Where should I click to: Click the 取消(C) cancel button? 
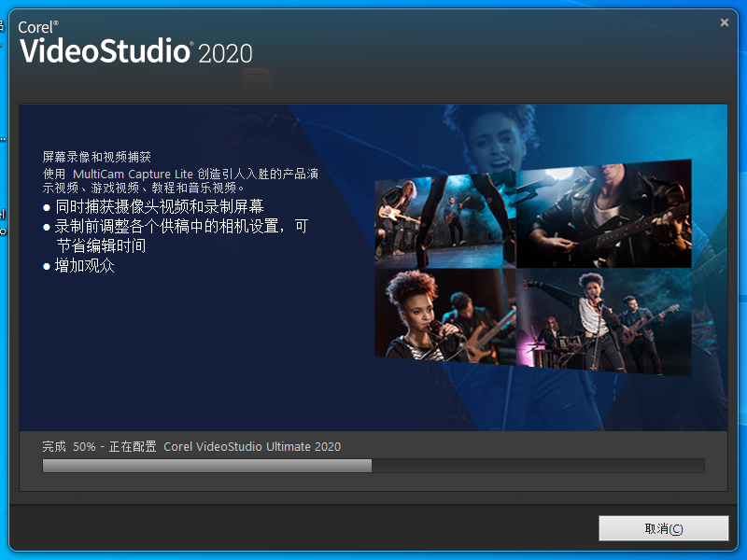pyautogui.click(x=663, y=528)
